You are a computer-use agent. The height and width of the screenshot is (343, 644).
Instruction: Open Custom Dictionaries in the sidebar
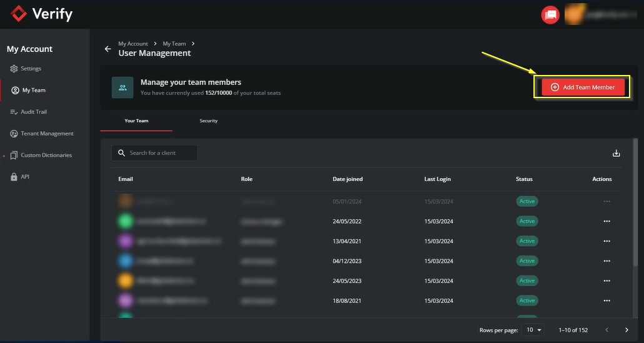tap(46, 155)
